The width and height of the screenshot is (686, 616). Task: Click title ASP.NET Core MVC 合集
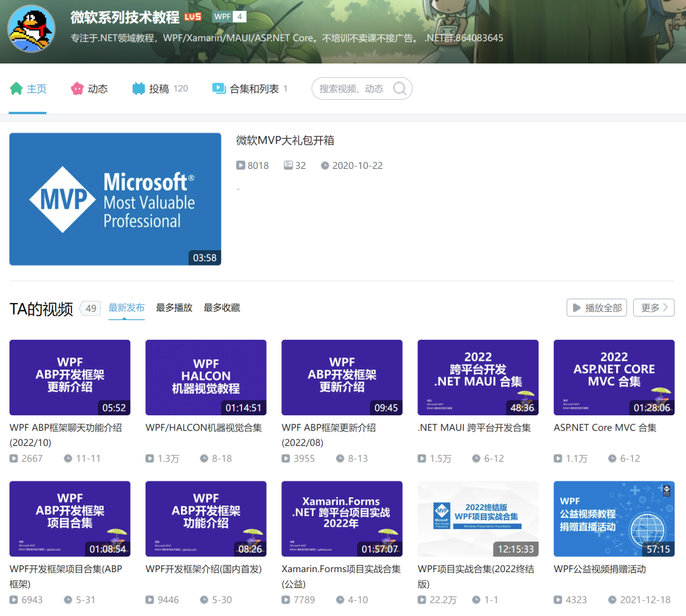click(605, 428)
